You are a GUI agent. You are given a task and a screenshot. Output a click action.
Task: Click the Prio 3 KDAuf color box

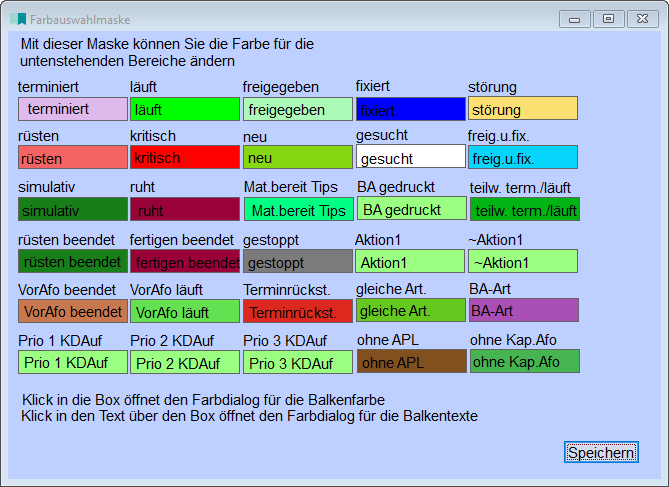pos(298,362)
